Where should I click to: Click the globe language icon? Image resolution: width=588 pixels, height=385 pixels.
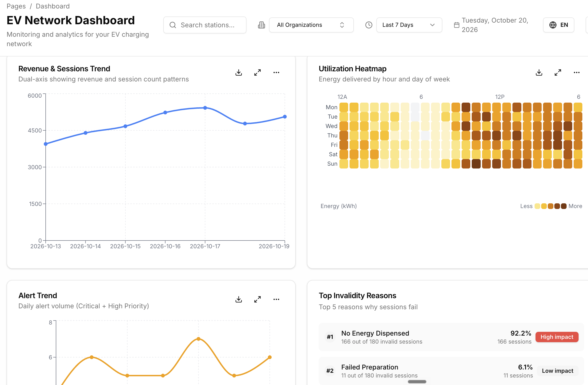click(x=553, y=25)
